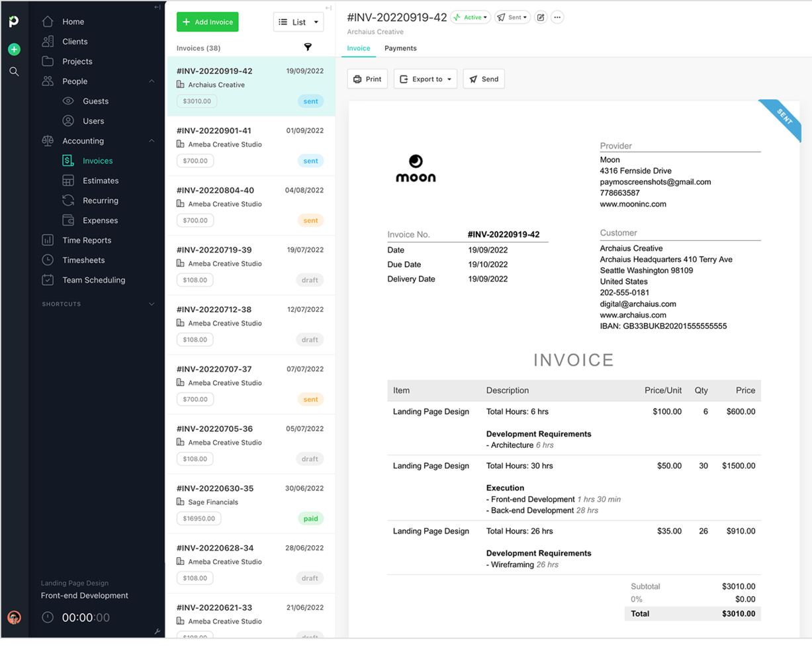
Task: Change the view with the List dropdown
Action: click(x=298, y=22)
